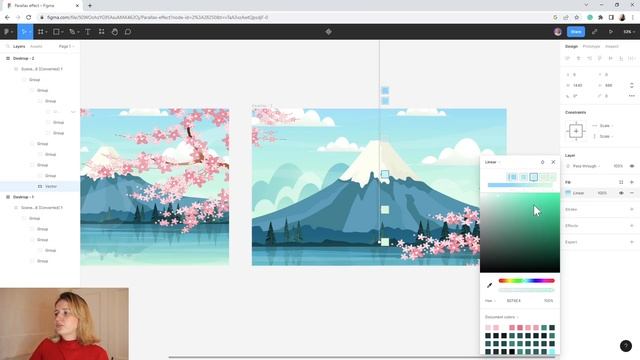640x360 pixels.
Task: Search layers with the magnifier icon
Action: [7, 47]
